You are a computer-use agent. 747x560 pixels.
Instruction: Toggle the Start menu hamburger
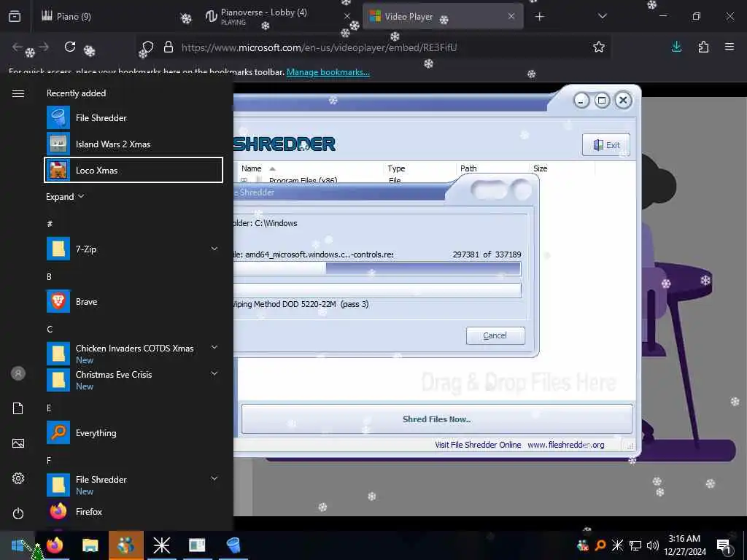click(18, 93)
